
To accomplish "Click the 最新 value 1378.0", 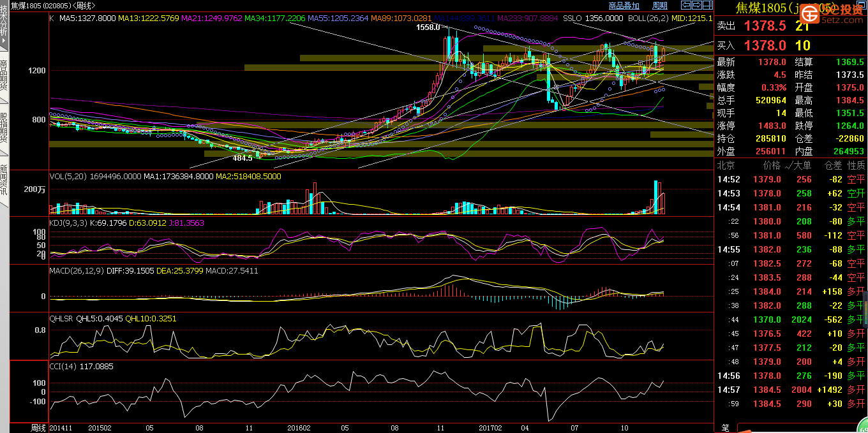I will [772, 62].
